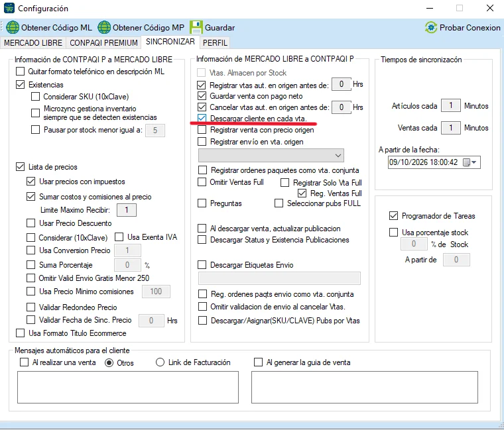Click the Obtener Código MP globe icon
This screenshot has height=430, width=504.
pyautogui.click(x=104, y=27)
